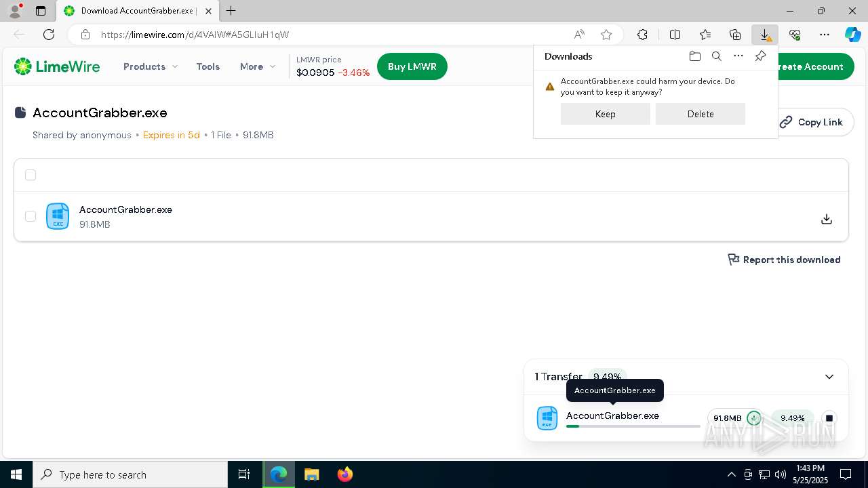Launch Copilot from toolbar
Image resolution: width=868 pixels, height=488 pixels.
coord(852,35)
